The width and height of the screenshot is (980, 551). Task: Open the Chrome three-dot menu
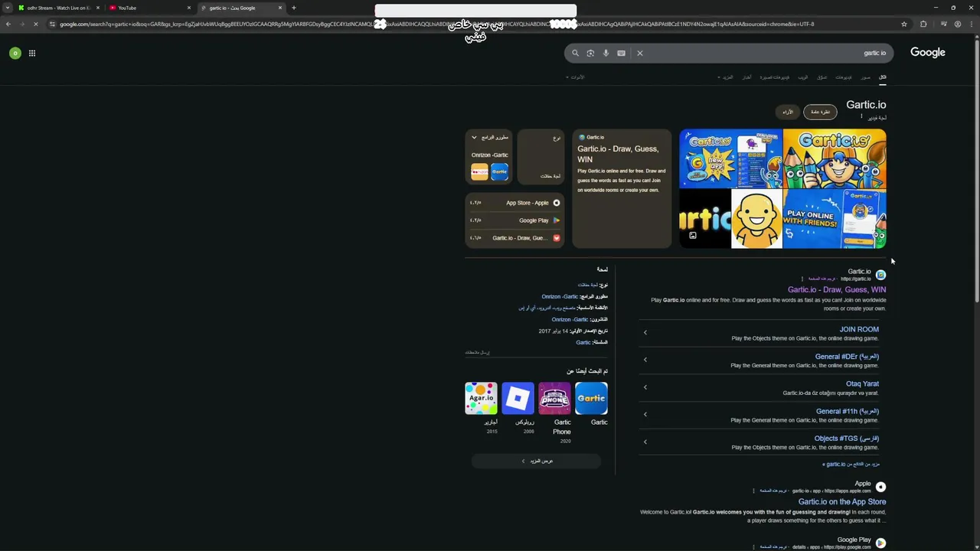[972, 24]
